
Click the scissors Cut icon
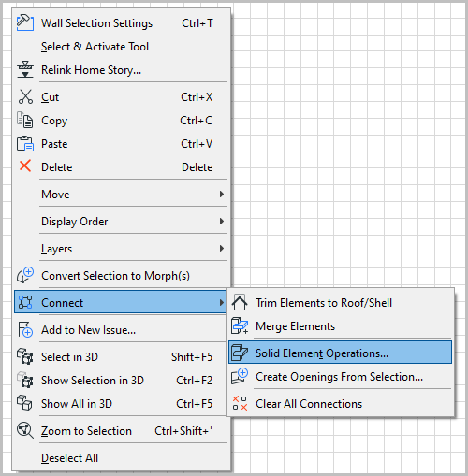pyautogui.click(x=25, y=96)
